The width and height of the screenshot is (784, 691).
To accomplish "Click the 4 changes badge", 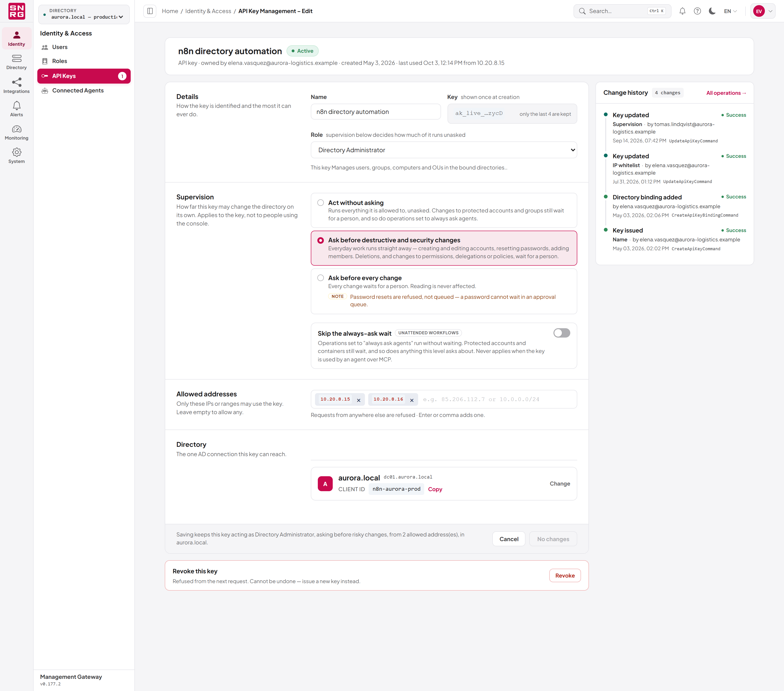I will coord(667,92).
